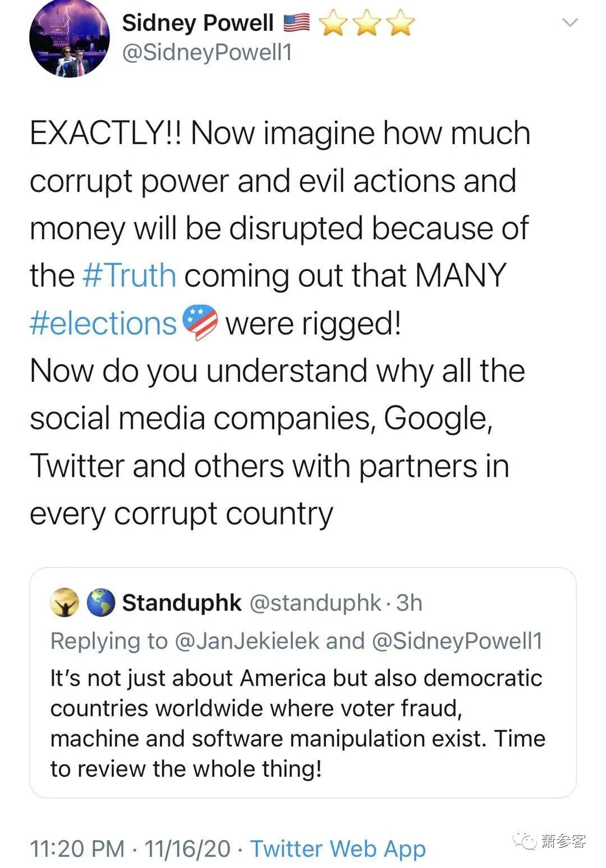Click the globe emoji next to Standuphk
This screenshot has width=606, height=868.
102,602
